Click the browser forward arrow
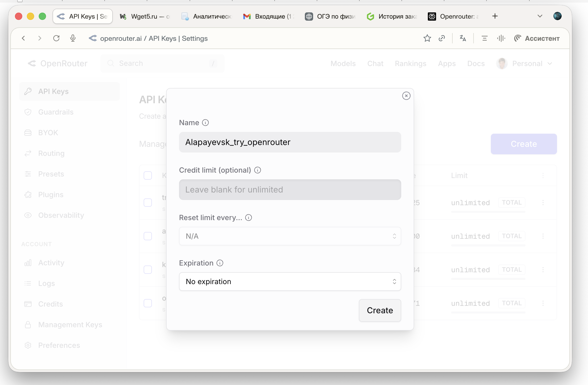 pyautogui.click(x=40, y=38)
